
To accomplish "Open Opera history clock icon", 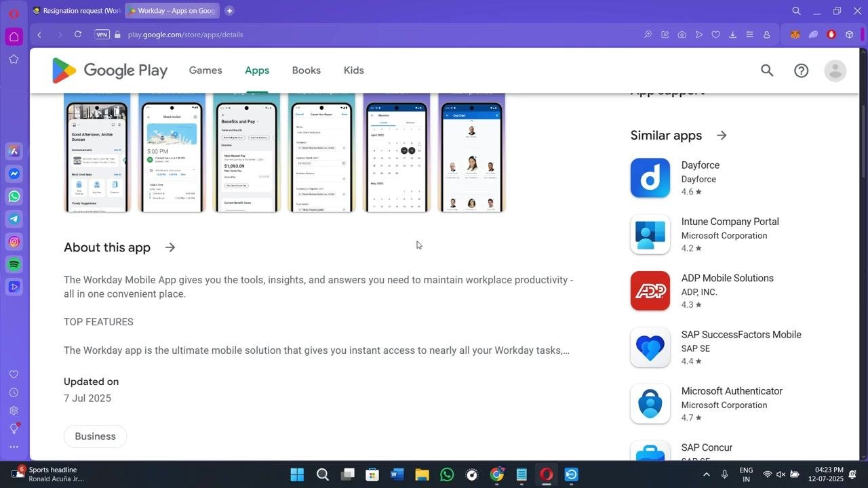I will (x=14, y=392).
